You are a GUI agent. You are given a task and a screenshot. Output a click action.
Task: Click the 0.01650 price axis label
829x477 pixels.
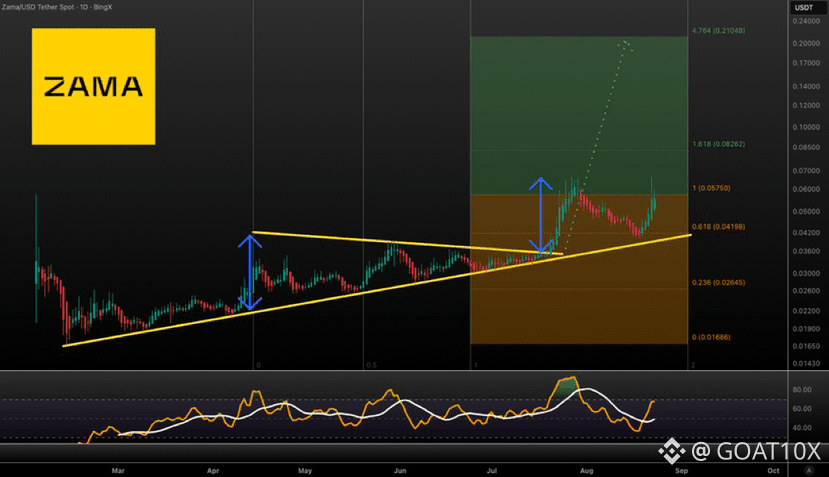tap(806, 346)
